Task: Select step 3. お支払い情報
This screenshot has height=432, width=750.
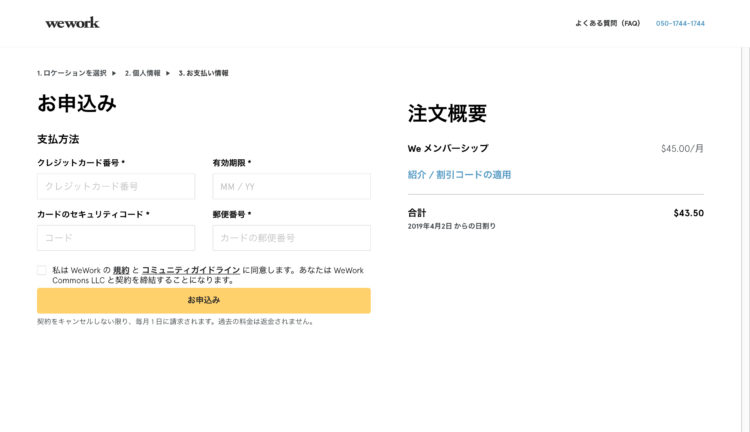Action: (203, 73)
